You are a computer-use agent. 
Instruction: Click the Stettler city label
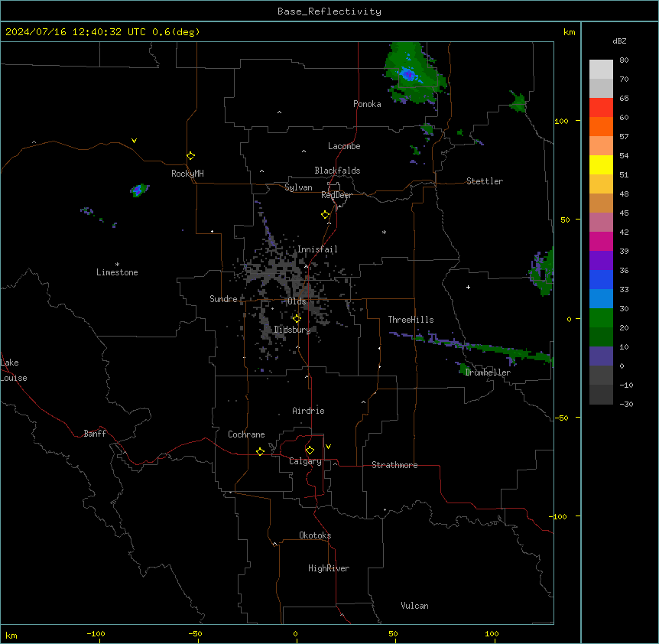tap(485, 181)
